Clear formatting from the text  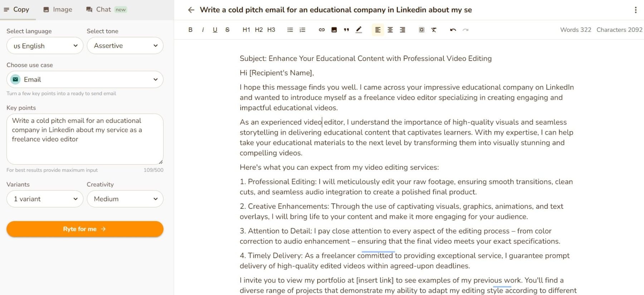[434, 30]
